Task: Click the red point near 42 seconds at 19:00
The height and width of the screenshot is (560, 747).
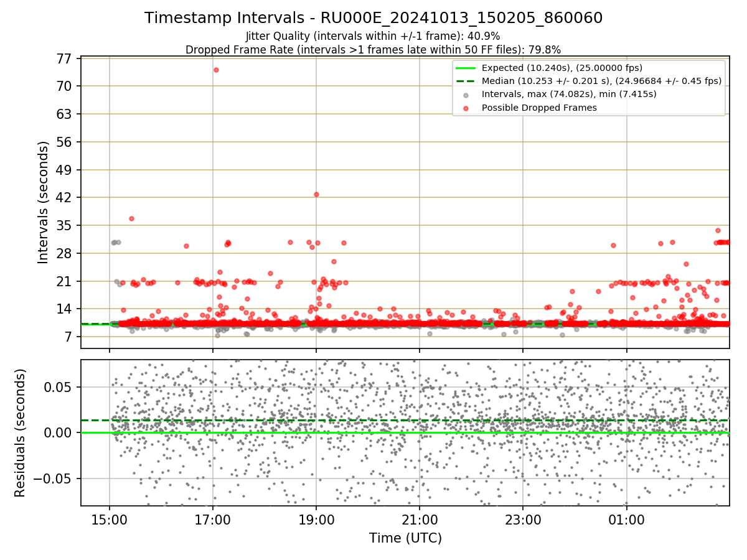Action: [x=316, y=194]
